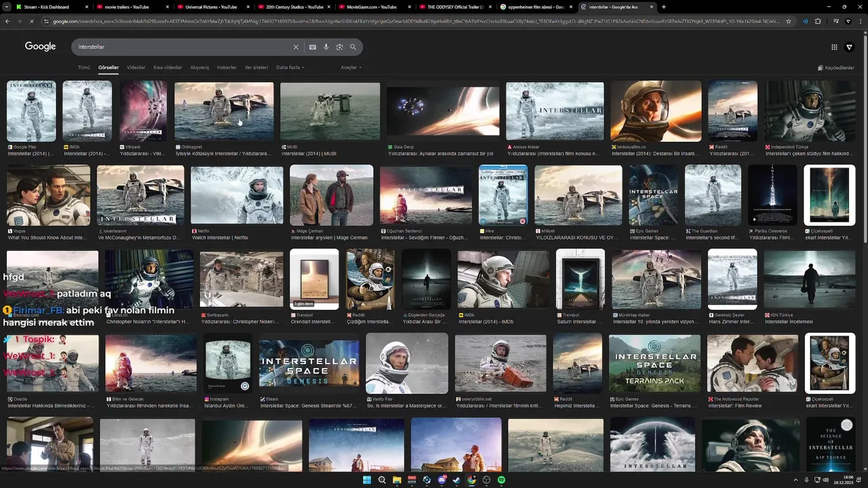The width and height of the screenshot is (868, 488).
Task: Open Windows taskbar search
Action: tap(382, 480)
